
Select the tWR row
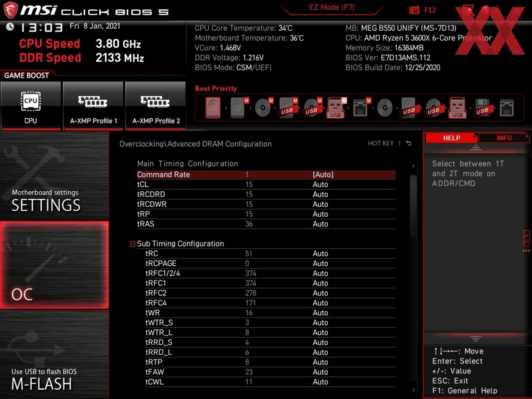pyautogui.click(x=270, y=313)
